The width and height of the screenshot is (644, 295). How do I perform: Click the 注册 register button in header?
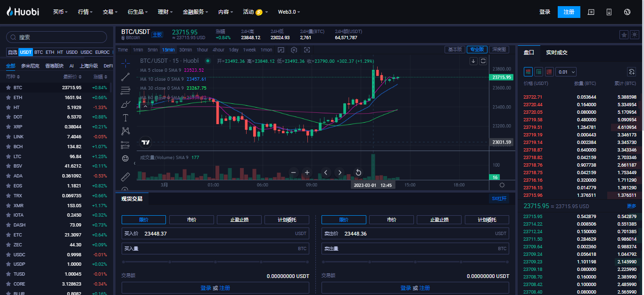click(569, 12)
